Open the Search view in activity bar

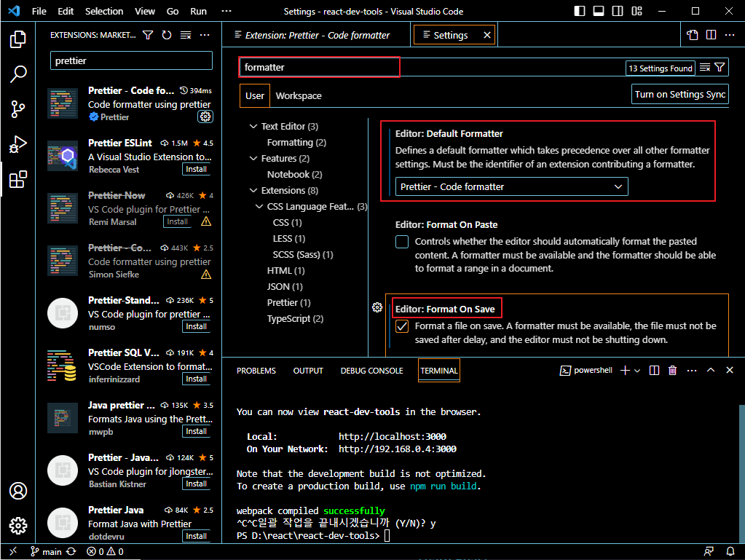pyautogui.click(x=18, y=74)
